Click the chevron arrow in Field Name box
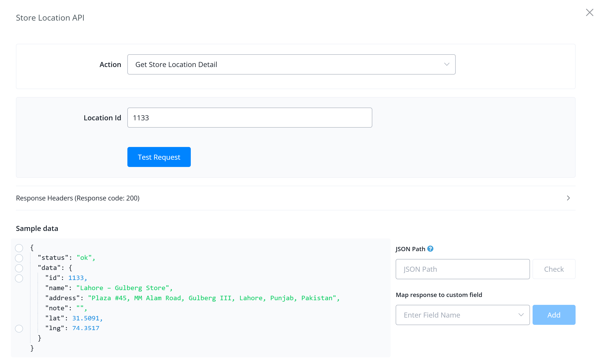This screenshot has height=364, width=600. (521, 315)
